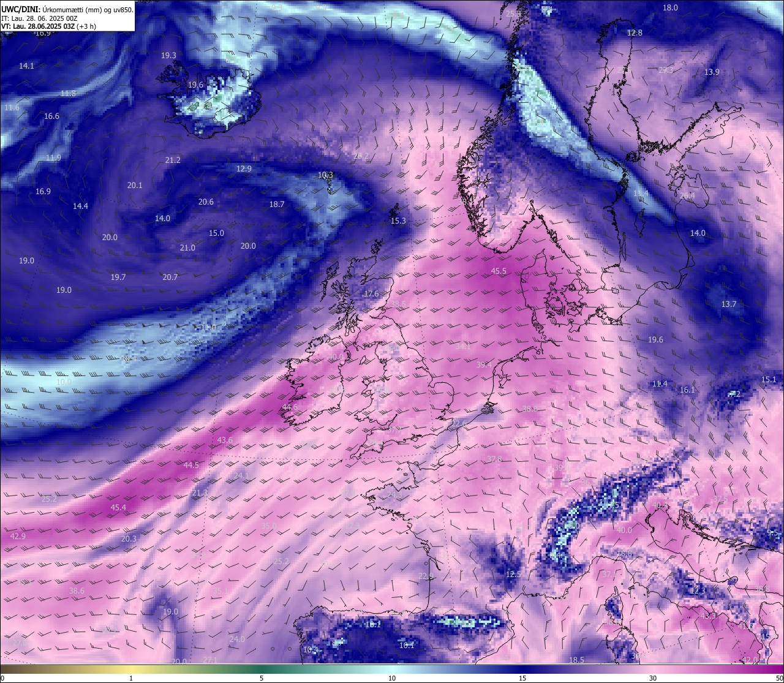The width and height of the screenshot is (784, 683).
Task: Click the 15.1 value label
Action: click(769, 379)
